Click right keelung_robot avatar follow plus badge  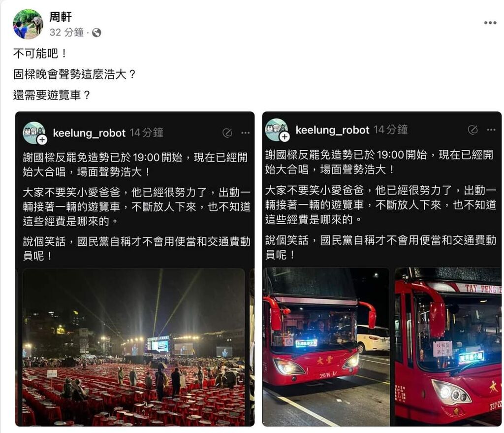point(284,137)
